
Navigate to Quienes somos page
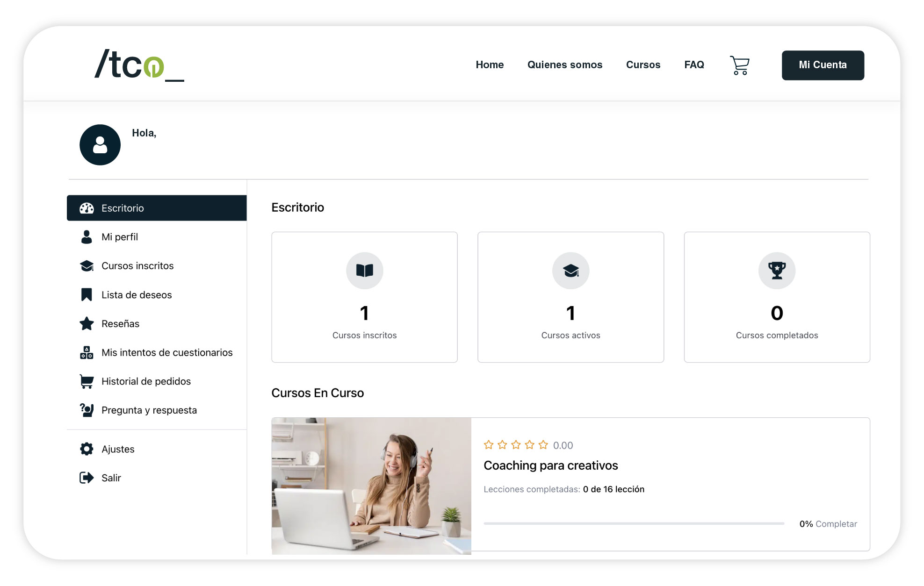[x=564, y=65]
